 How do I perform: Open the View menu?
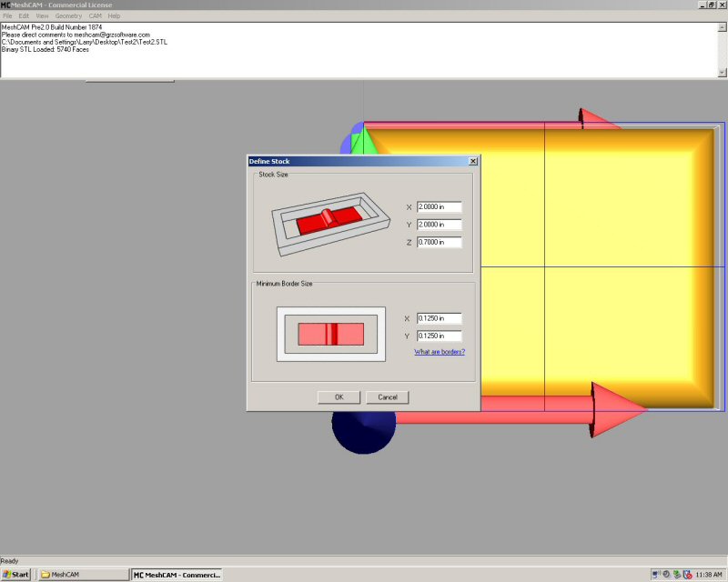(x=42, y=15)
